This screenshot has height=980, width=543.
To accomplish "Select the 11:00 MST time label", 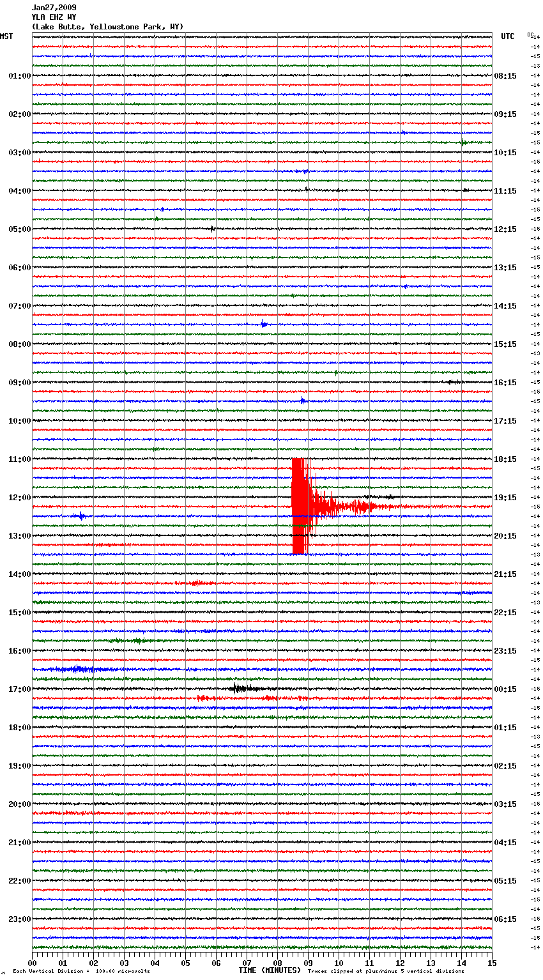I will [20, 459].
